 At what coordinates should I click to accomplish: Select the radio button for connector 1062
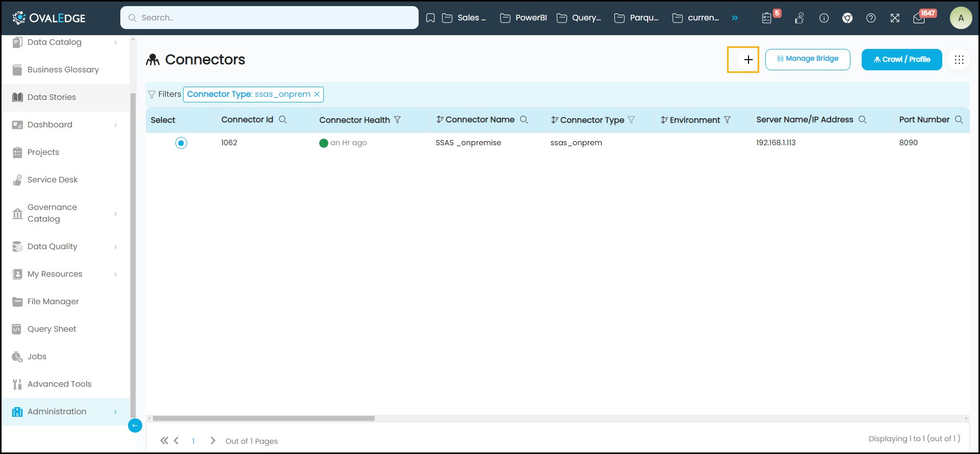[x=181, y=143]
